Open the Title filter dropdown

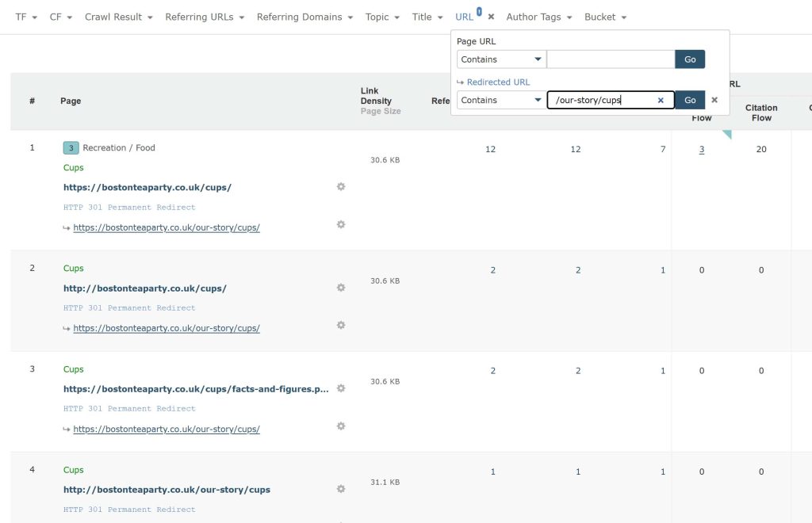click(x=427, y=17)
